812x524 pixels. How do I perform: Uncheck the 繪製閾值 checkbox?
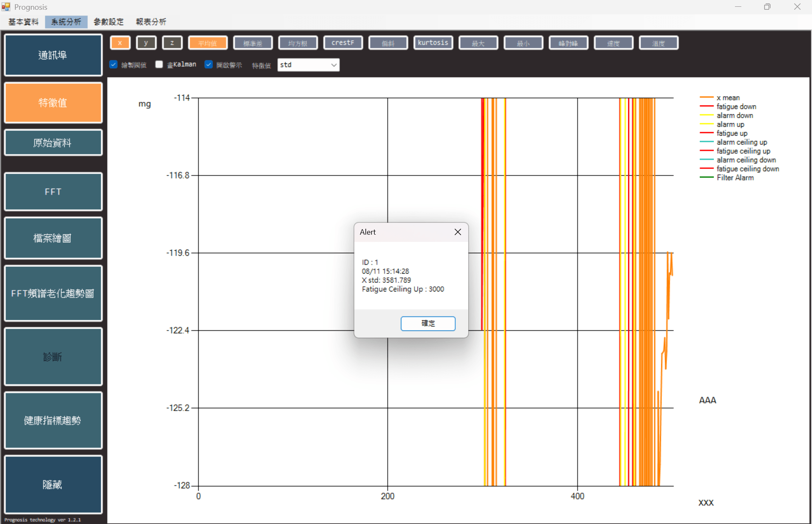pyautogui.click(x=113, y=64)
